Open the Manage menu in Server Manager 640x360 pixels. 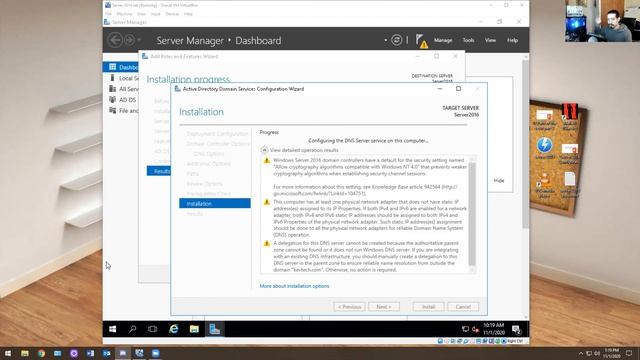(x=443, y=40)
